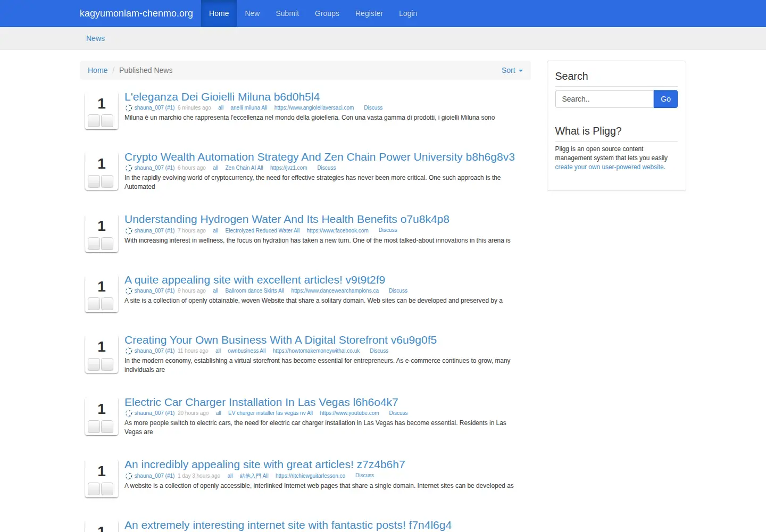Click vote-up button for Hydrogen Water story

coord(94,244)
